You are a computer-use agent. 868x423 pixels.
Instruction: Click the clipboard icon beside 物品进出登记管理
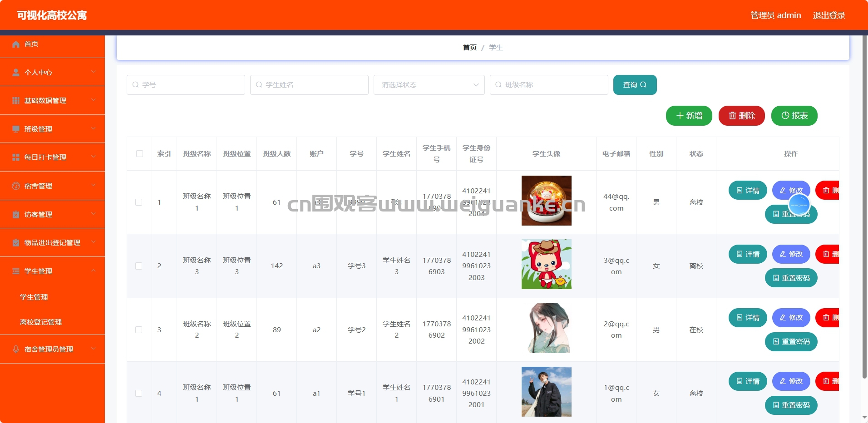click(16, 242)
